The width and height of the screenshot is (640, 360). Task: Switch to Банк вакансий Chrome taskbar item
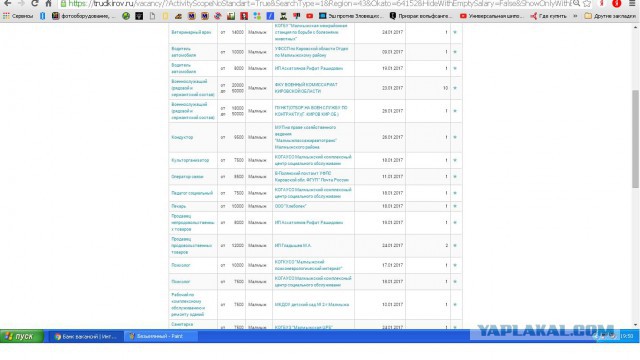[x=86, y=336]
